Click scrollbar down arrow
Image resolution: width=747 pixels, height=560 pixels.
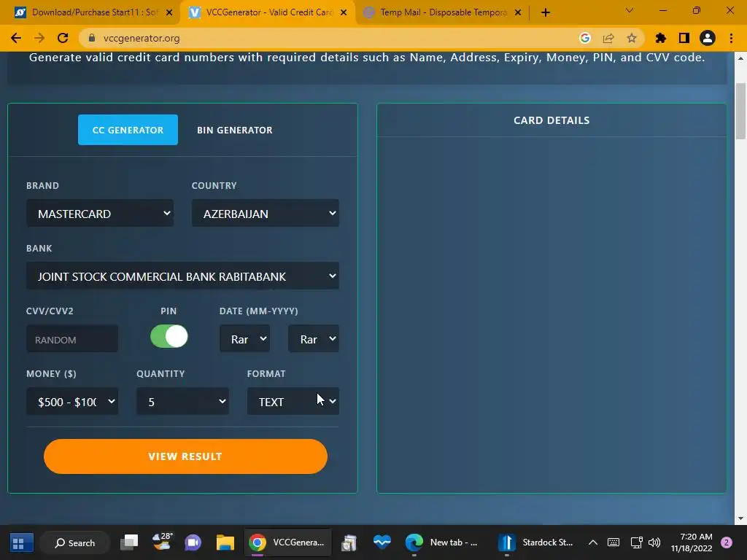click(x=740, y=518)
